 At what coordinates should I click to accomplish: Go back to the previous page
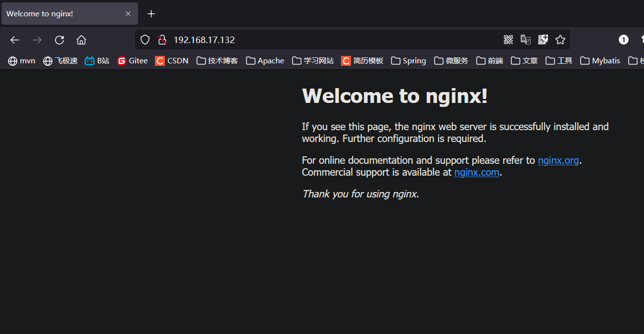[15, 40]
